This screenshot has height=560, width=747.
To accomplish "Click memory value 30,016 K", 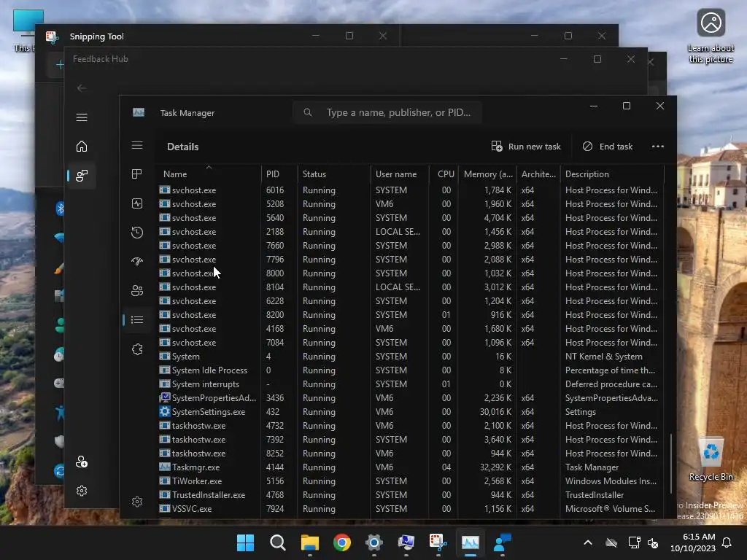I will point(495,411).
